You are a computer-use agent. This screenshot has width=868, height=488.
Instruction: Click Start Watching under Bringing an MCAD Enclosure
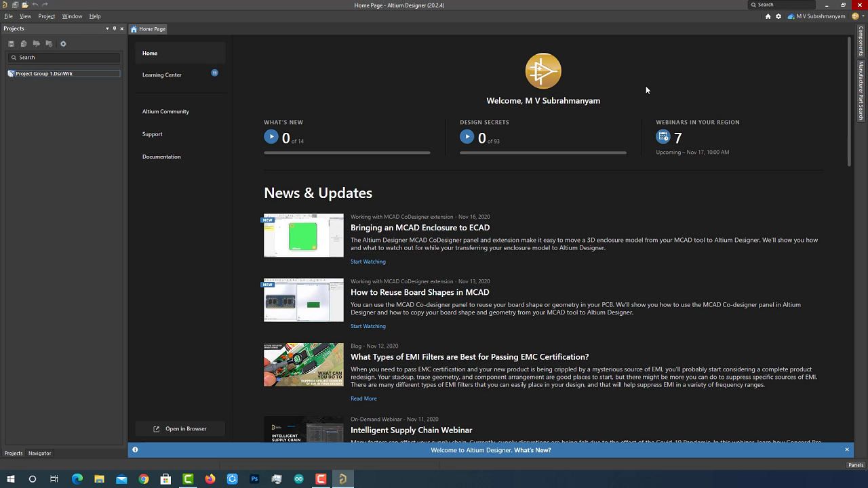click(368, 262)
